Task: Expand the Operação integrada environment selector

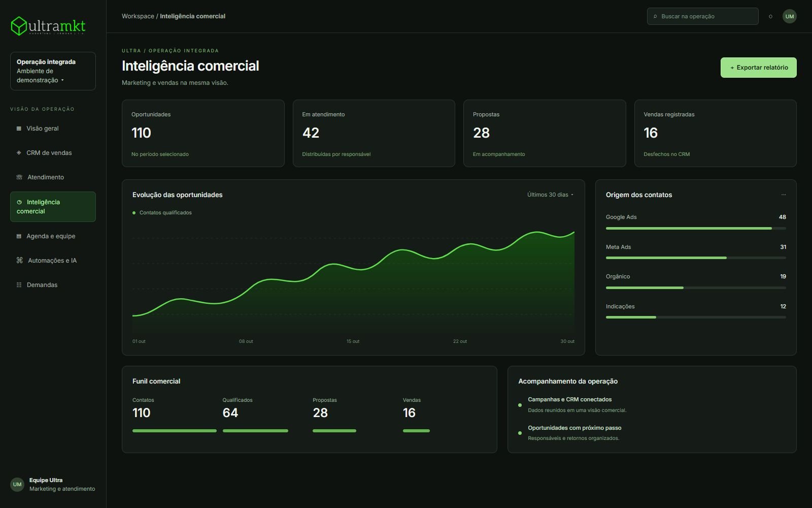Action: (x=53, y=71)
